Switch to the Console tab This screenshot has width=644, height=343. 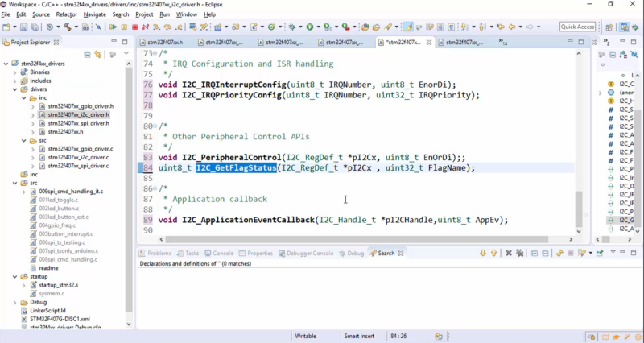coord(219,253)
